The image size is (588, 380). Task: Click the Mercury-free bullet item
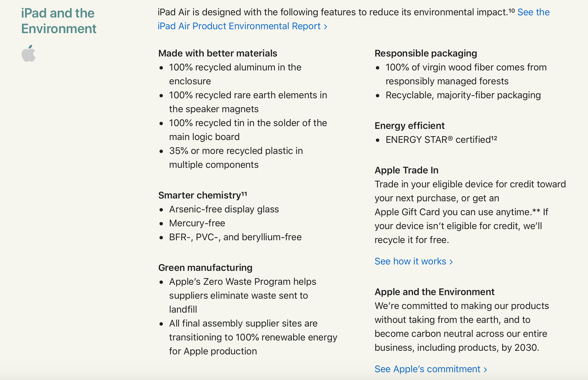(x=197, y=223)
